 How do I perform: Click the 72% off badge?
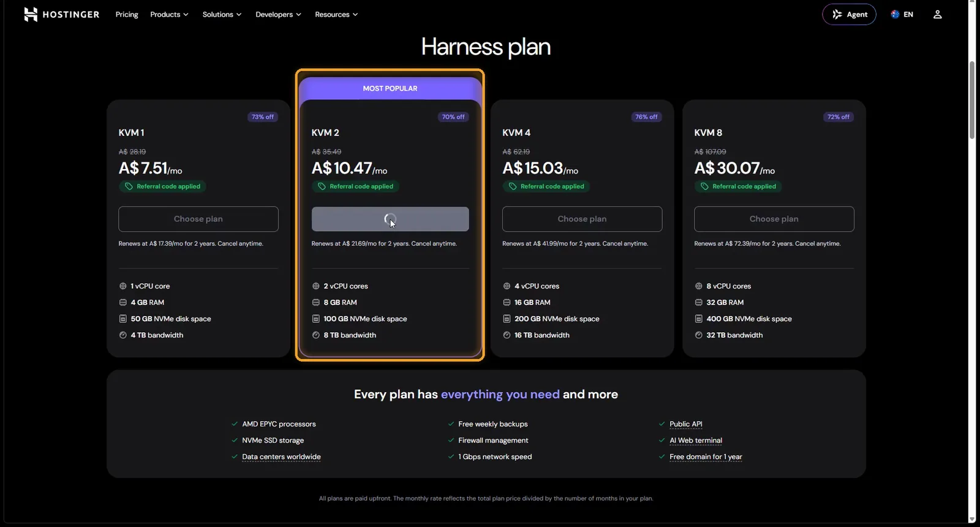point(839,117)
